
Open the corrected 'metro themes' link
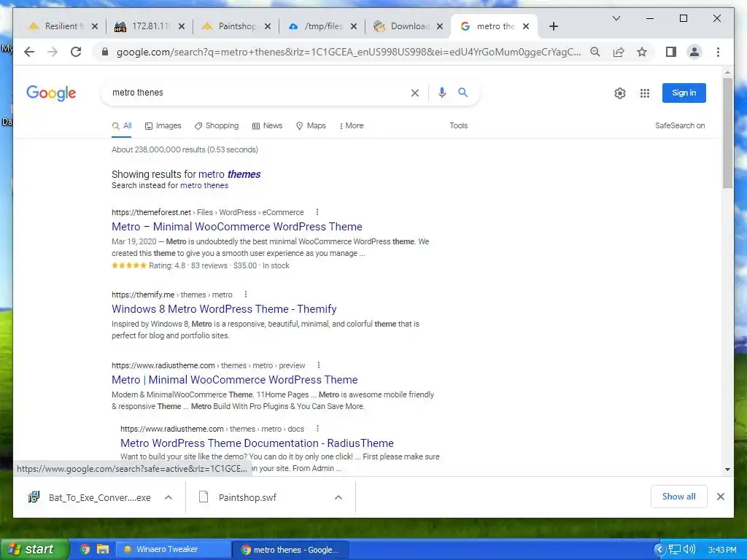[x=230, y=174]
